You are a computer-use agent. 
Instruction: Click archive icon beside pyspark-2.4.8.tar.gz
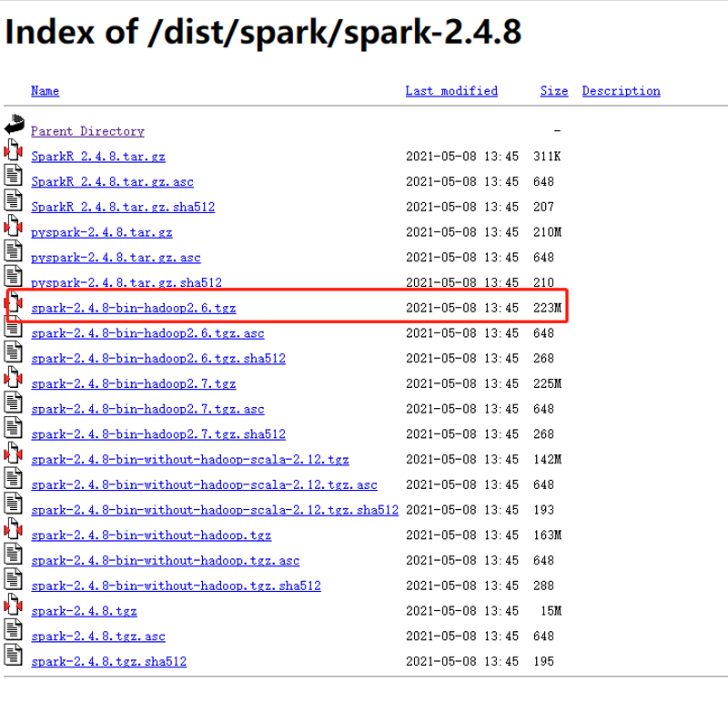click(14, 225)
